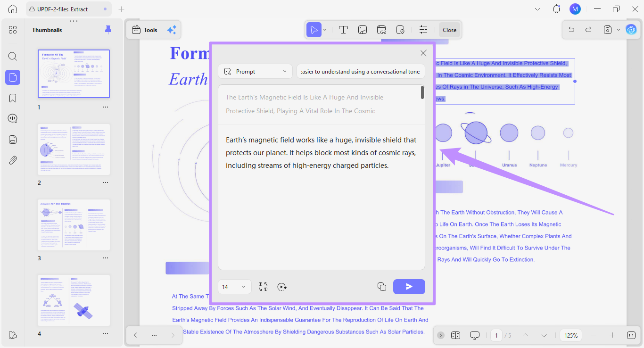Image resolution: width=644 pixels, height=348 pixels.
Task: Choose the select cursor tool
Action: click(314, 30)
